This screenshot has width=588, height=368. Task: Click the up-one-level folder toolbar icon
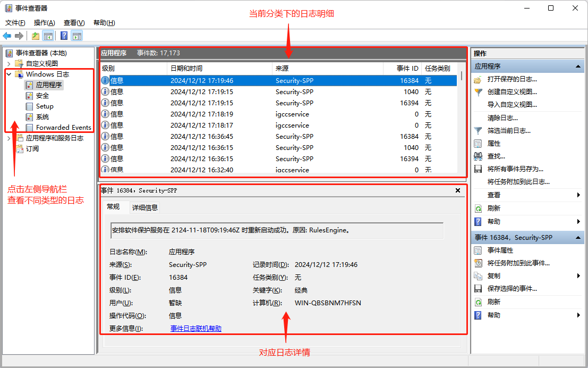point(35,36)
